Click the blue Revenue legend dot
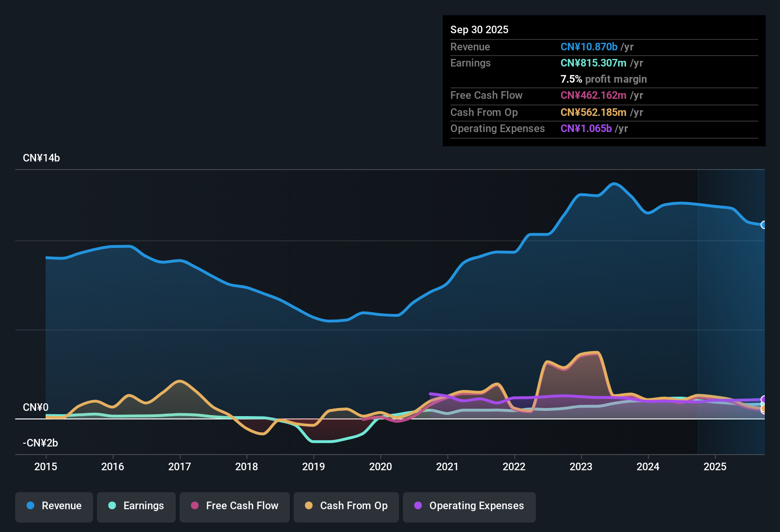 point(30,506)
